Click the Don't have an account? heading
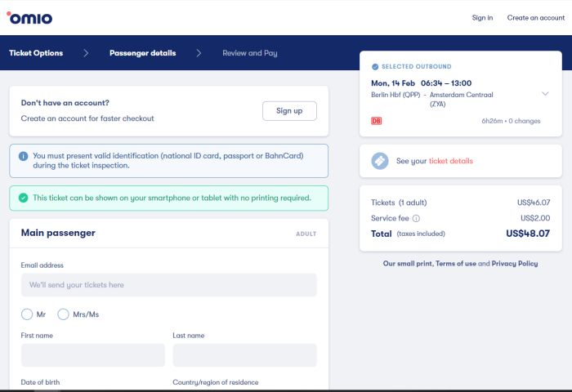Viewport: 572px width, 392px height. [x=65, y=103]
